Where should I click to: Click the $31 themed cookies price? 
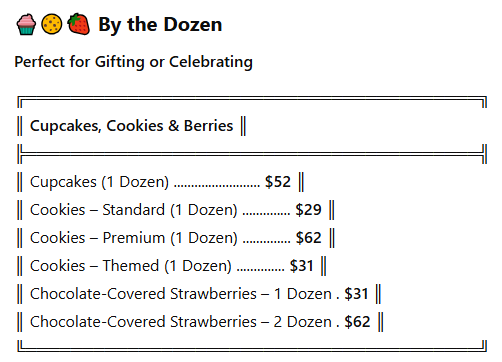tap(302, 266)
